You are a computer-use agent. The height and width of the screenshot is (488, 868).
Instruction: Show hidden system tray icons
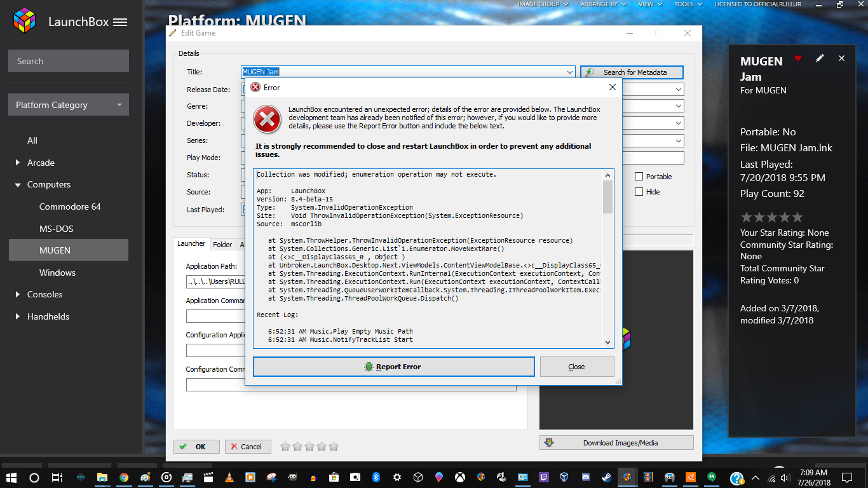pyautogui.click(x=755, y=478)
